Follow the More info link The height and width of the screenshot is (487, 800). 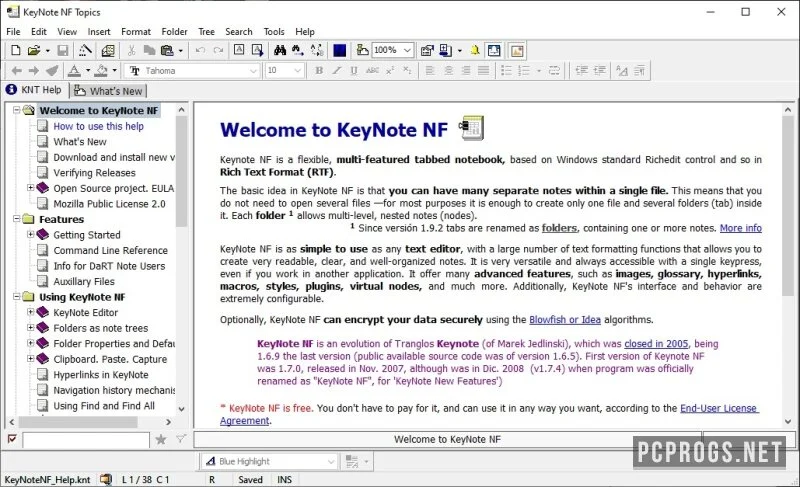[x=740, y=228]
